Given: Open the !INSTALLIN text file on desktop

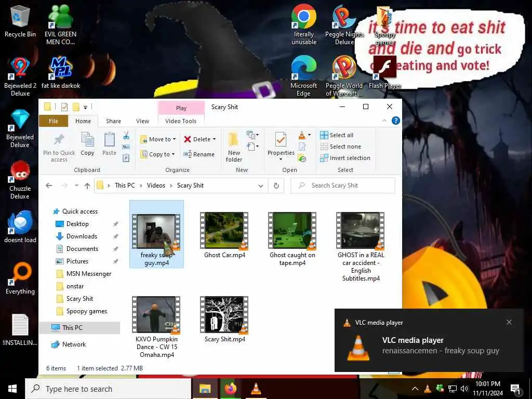Looking at the screenshot, I should [x=20, y=330].
